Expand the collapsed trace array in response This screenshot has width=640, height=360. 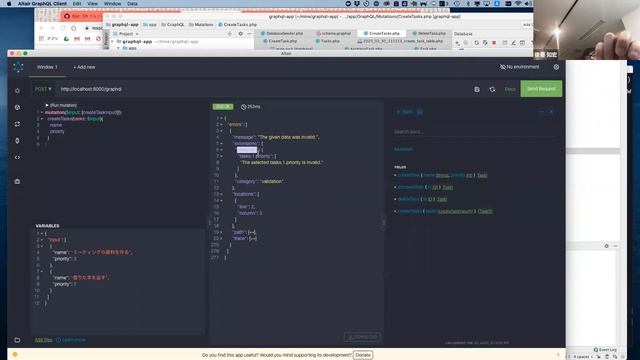tap(222, 238)
